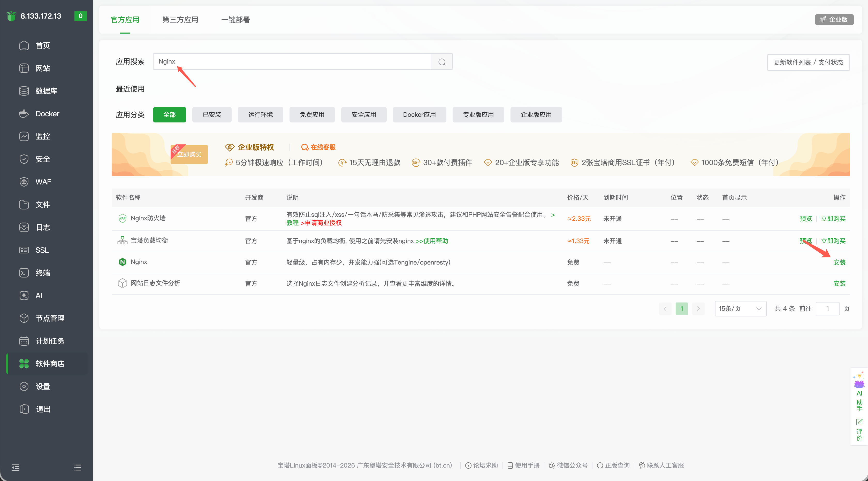Screen dimensions: 868x481
Task: Open the 计划任务 calendar icon in sidebar
Action: tap(24, 341)
